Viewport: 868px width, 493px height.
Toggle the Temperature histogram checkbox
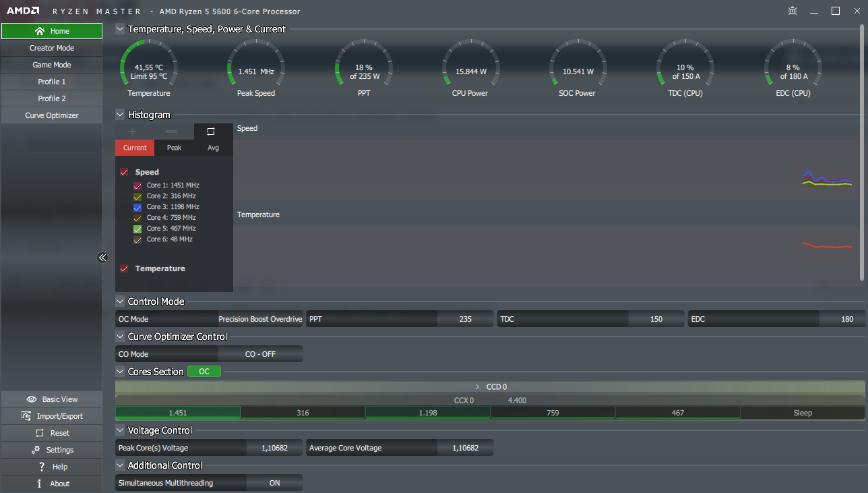124,268
